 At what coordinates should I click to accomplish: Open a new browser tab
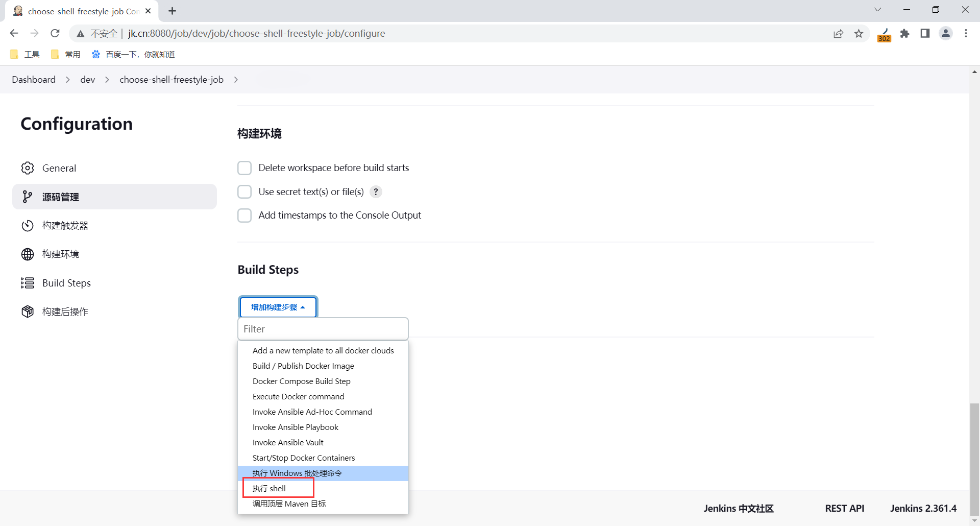click(x=173, y=11)
